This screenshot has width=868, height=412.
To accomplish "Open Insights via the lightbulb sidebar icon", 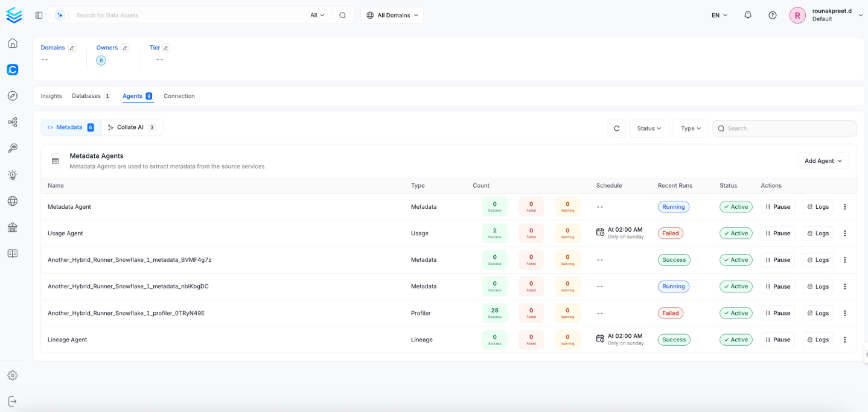I will pos(12,174).
